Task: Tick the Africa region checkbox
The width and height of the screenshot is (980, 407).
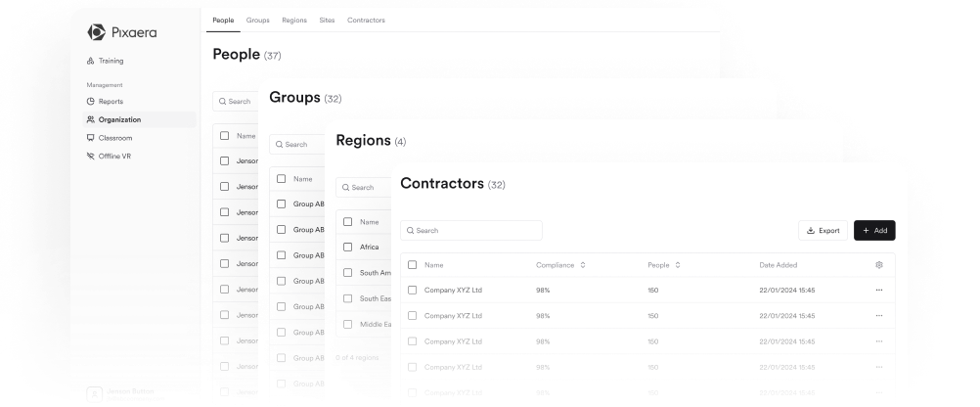Action: coord(347,248)
